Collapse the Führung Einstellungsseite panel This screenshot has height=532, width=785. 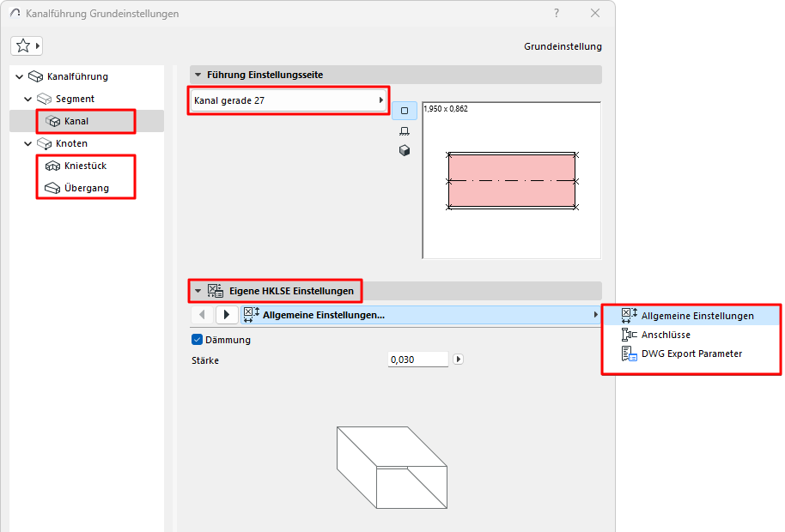pyautogui.click(x=198, y=75)
